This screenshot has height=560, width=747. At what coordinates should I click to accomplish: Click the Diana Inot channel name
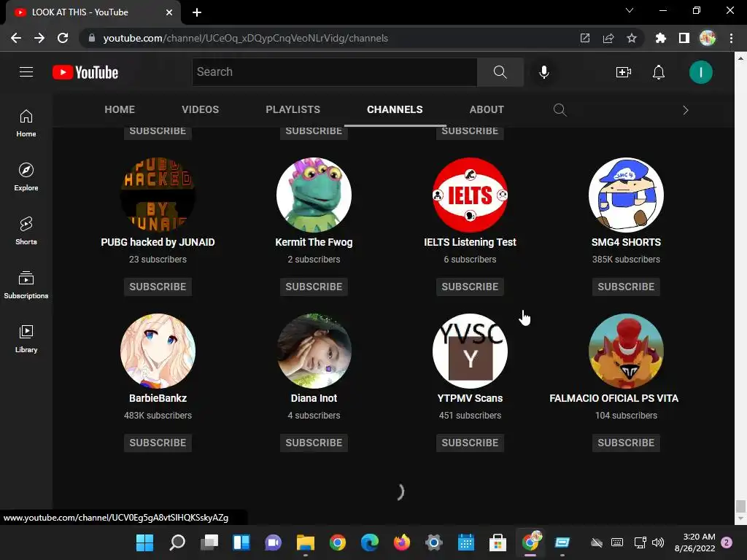tap(314, 398)
